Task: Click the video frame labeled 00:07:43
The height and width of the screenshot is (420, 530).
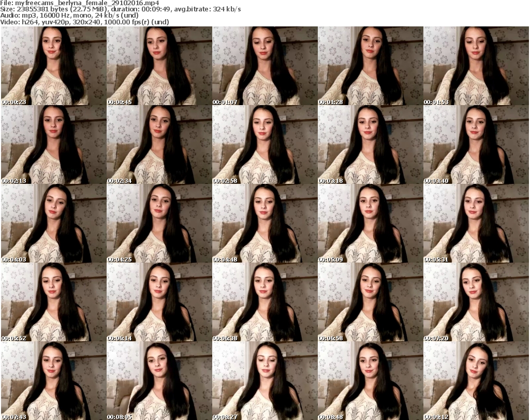Action: 53,381
